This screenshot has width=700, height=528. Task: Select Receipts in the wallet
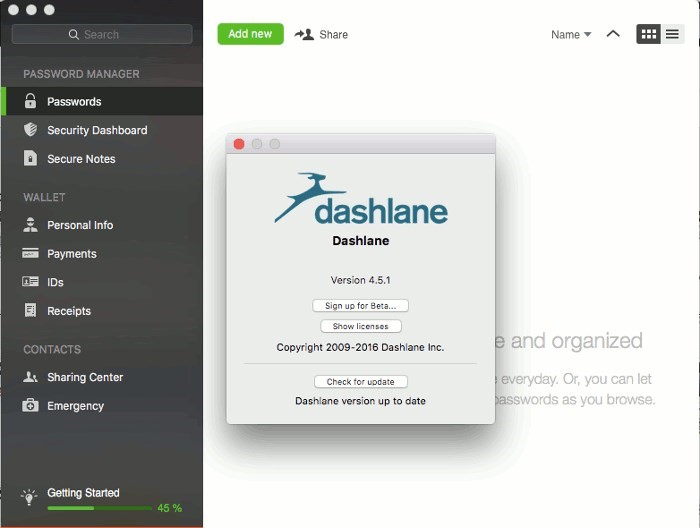click(x=102, y=311)
